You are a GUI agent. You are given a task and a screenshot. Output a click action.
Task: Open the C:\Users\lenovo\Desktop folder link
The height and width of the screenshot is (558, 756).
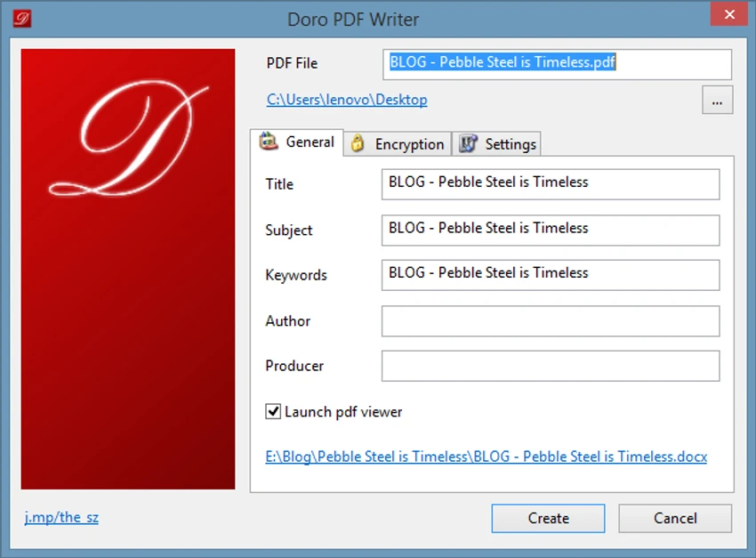tap(347, 100)
